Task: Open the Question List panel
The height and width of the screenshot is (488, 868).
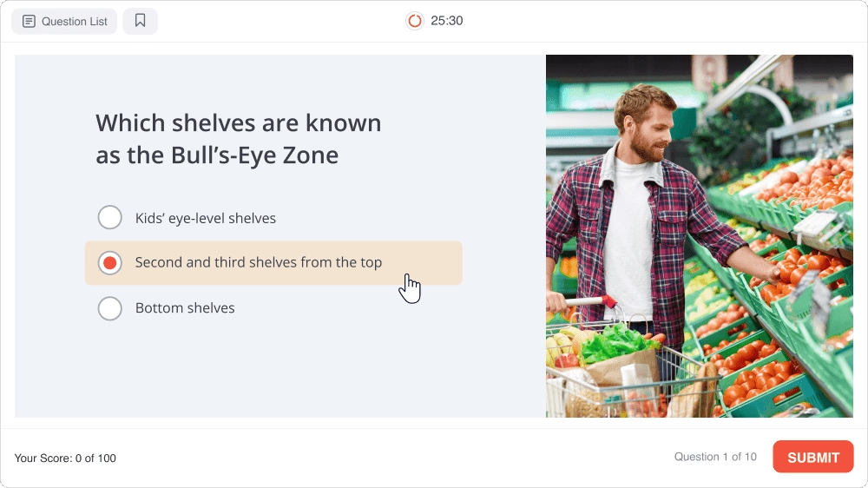Action: (x=64, y=21)
